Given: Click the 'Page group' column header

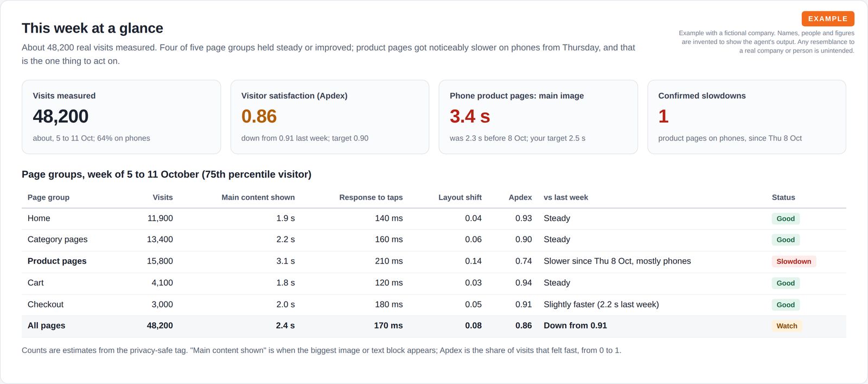Looking at the screenshot, I should point(48,197).
